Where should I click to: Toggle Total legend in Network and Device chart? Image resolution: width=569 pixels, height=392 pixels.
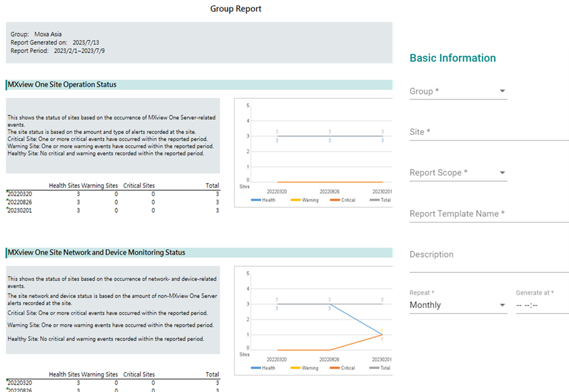click(381, 368)
